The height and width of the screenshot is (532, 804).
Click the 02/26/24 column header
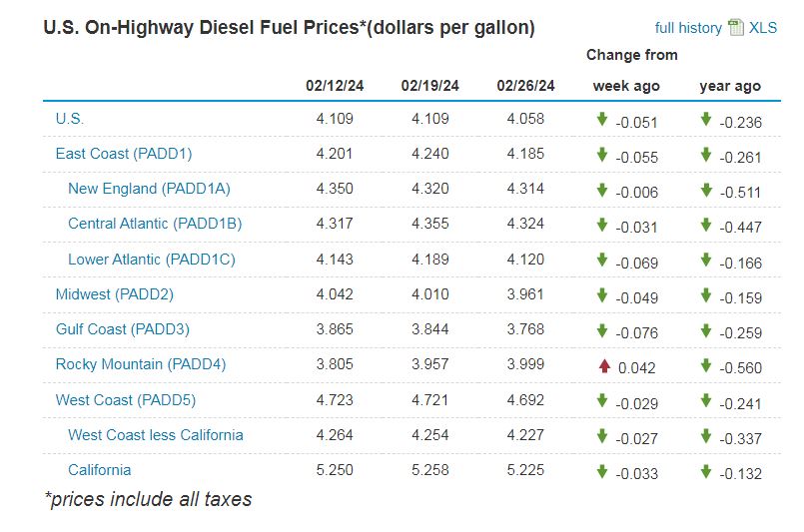(525, 86)
